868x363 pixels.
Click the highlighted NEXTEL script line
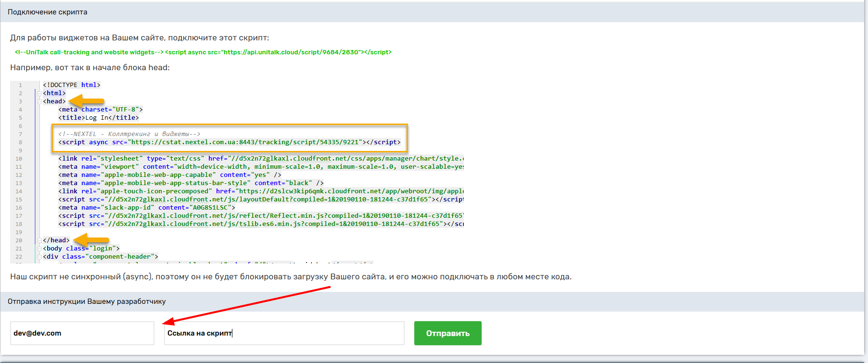(229, 142)
